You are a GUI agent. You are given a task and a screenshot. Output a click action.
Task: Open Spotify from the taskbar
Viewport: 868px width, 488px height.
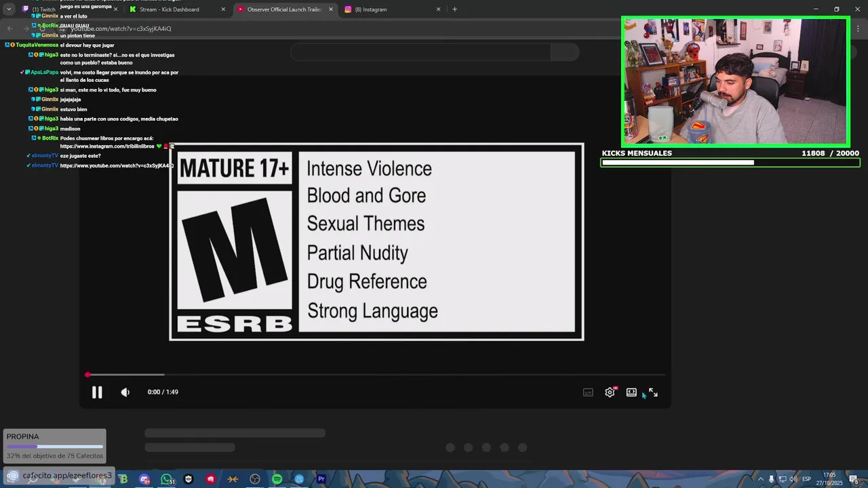coord(277,479)
